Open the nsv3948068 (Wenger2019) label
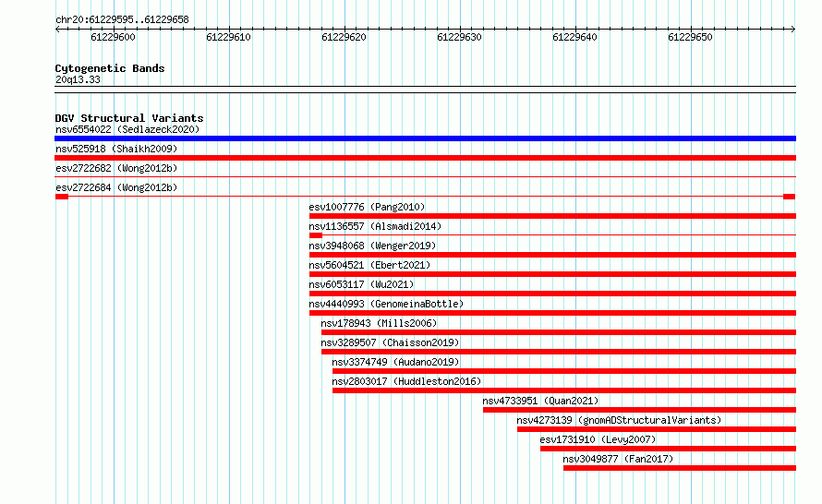Image resolution: width=822 pixels, height=504 pixels. (372, 246)
